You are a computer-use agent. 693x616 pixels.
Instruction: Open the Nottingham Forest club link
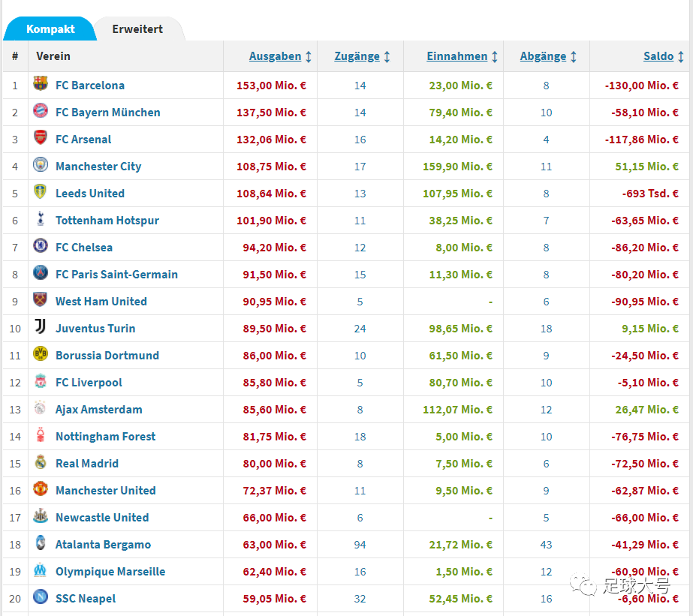tap(105, 436)
